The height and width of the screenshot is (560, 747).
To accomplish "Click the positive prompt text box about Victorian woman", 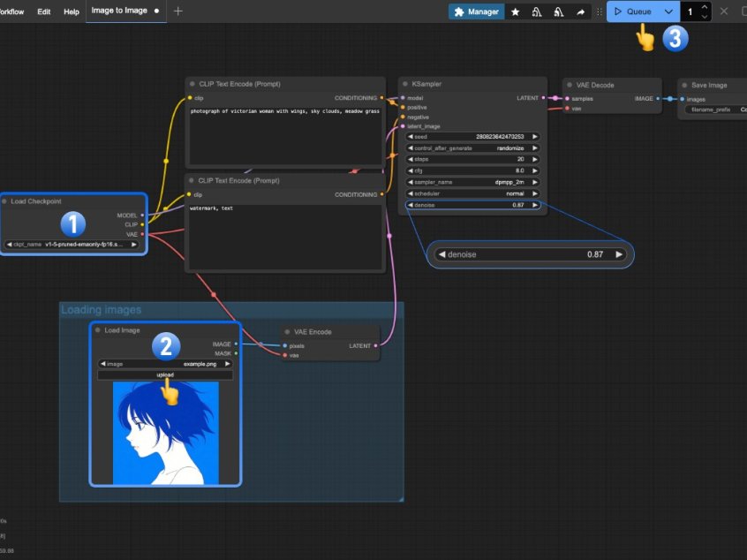I will pos(285,135).
